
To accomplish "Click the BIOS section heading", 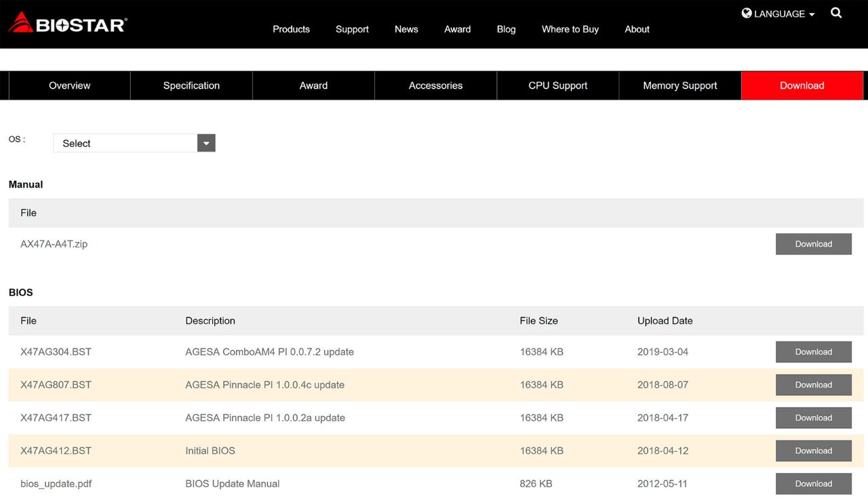I will point(21,293).
